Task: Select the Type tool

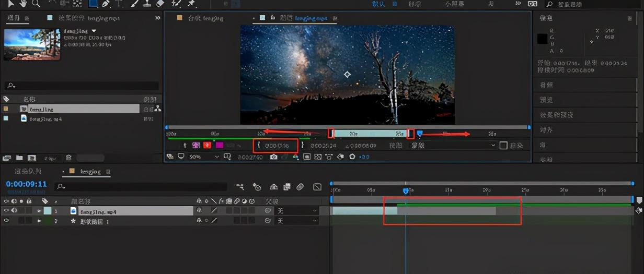Action: pos(119,4)
